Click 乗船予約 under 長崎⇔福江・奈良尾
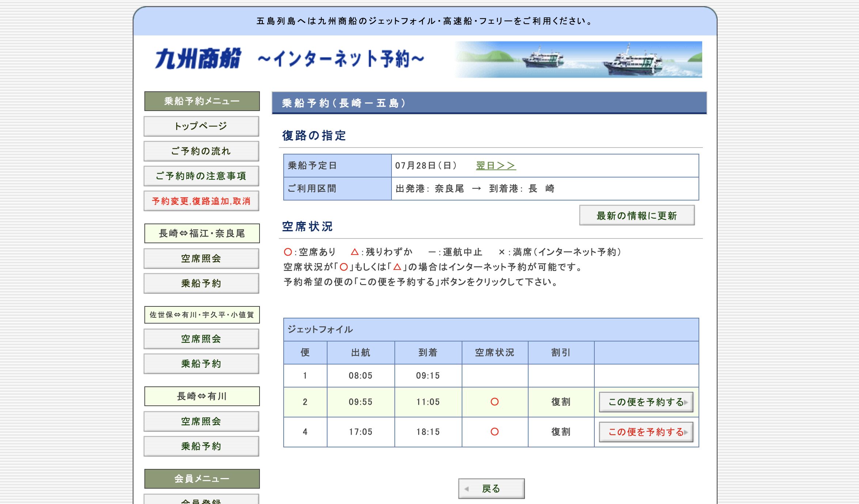Image resolution: width=859 pixels, height=504 pixels. [x=201, y=283]
